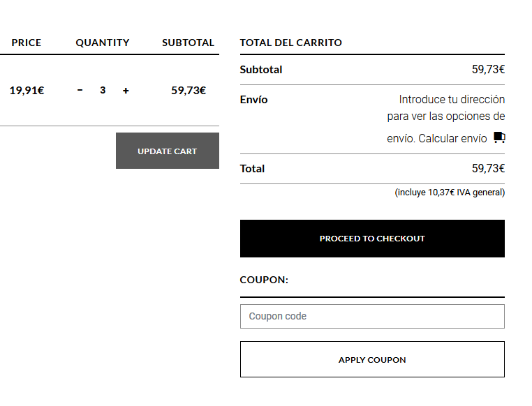The width and height of the screenshot is (532, 406).
Task: Click the IVA general tax note
Action: click(x=450, y=192)
